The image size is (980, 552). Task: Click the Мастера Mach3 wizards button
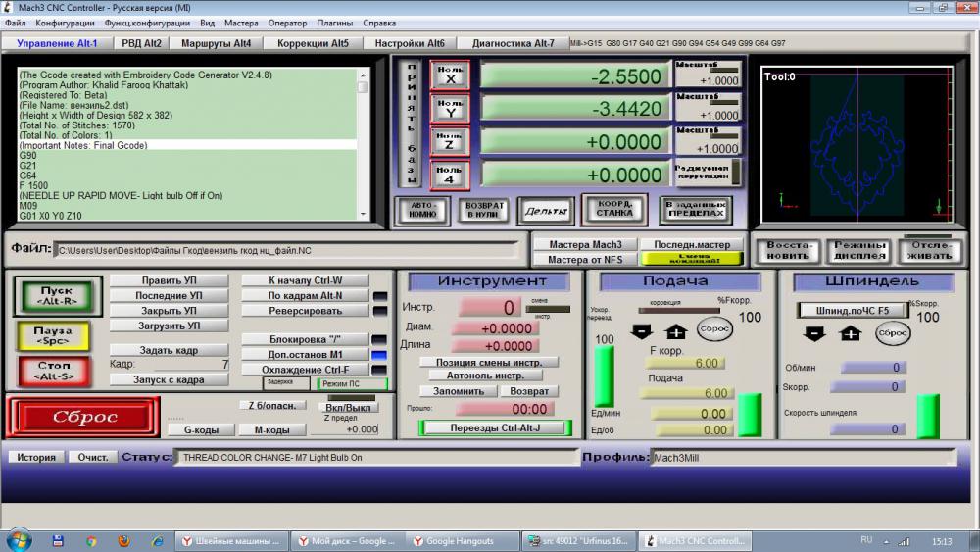586,244
